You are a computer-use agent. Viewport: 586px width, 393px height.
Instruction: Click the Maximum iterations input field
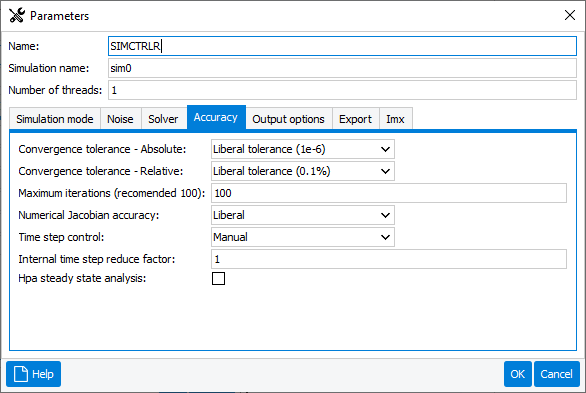tap(389, 193)
